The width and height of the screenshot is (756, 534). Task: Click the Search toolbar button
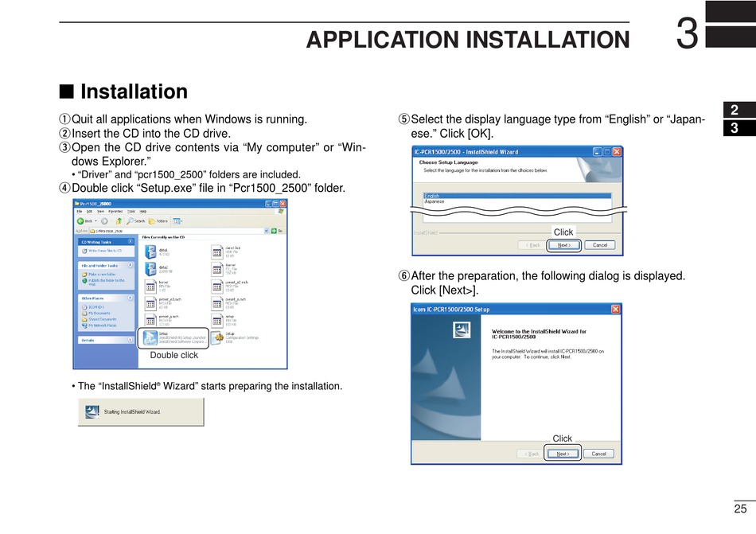coord(135,221)
